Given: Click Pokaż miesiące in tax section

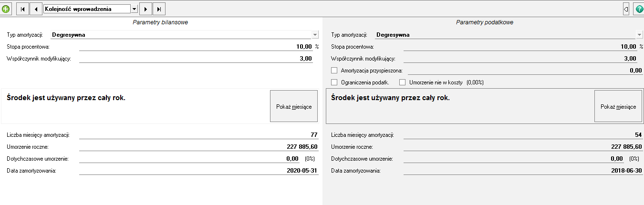Looking at the screenshot, I should pos(618,106).
